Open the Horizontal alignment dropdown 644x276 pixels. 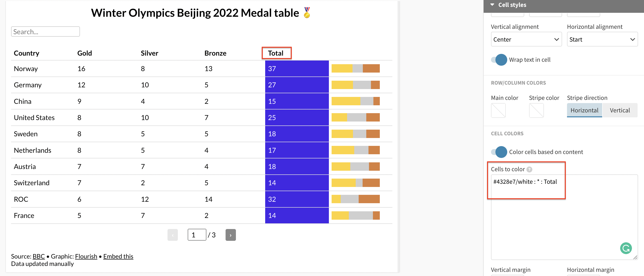602,39
